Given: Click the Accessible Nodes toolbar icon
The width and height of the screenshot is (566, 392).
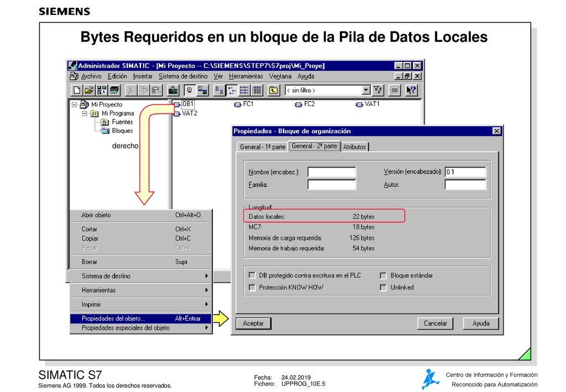Looking at the screenshot, I should (102, 90).
